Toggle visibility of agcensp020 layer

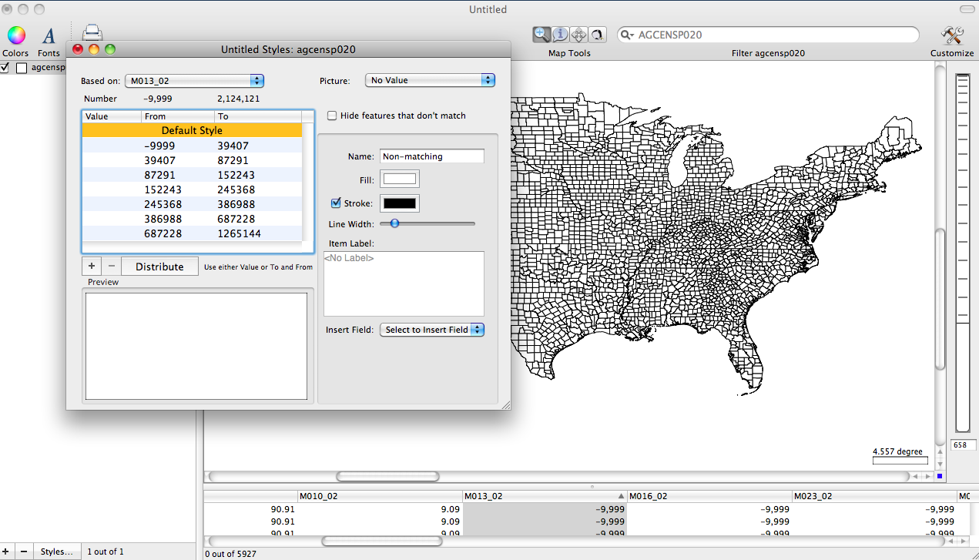(x=5, y=68)
